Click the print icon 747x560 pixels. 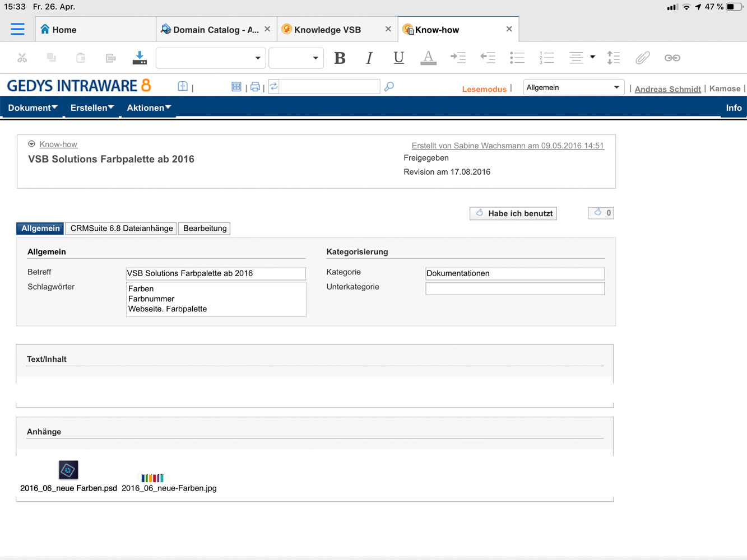point(256,87)
